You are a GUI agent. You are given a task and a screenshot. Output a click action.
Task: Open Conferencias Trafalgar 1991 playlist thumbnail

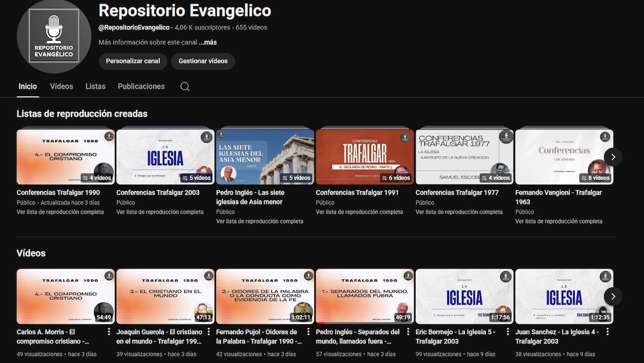(364, 157)
